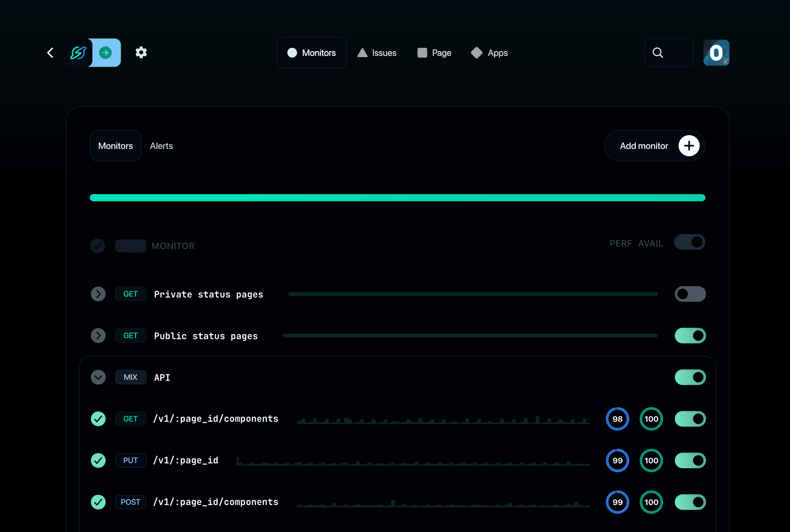Screen dimensions: 790x532
Task: Open the settings gear icon
Action: 141,53
